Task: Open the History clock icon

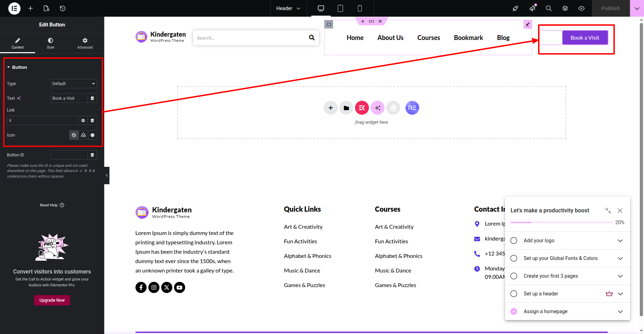Action: [63, 8]
